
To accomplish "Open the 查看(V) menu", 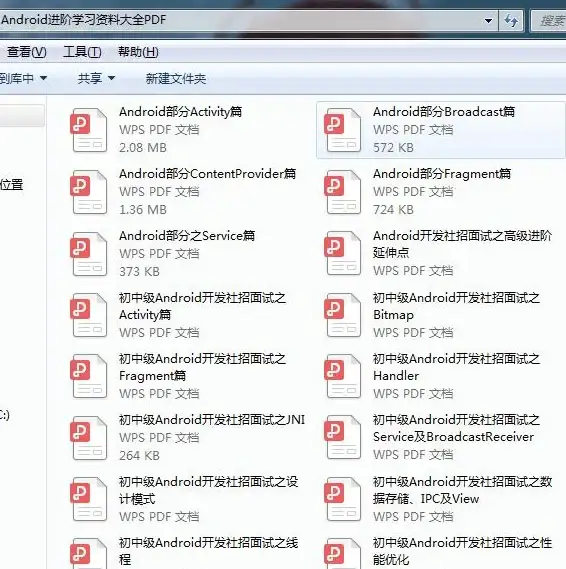I will click(27, 52).
